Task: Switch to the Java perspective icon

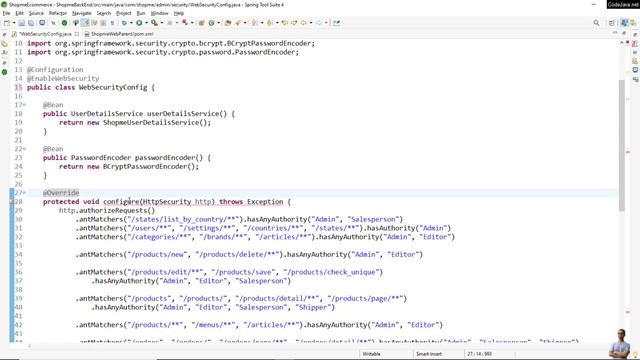Action: click(624, 23)
